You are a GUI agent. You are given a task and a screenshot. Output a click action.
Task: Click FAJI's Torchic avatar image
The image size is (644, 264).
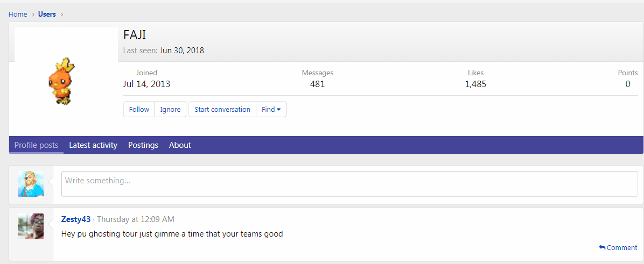coord(62,81)
